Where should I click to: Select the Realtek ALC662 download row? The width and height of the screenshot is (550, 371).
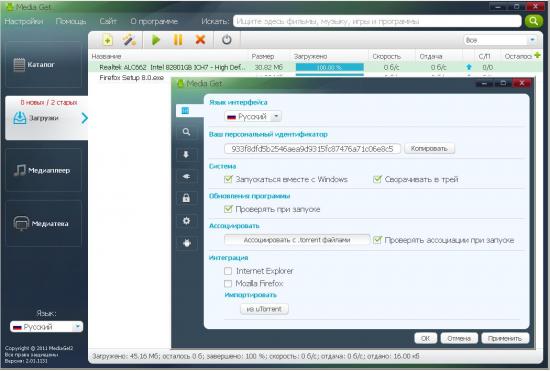315,67
